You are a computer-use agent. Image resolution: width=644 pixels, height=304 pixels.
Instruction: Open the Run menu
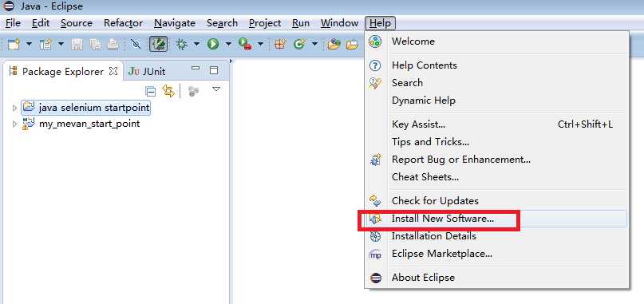(x=301, y=23)
